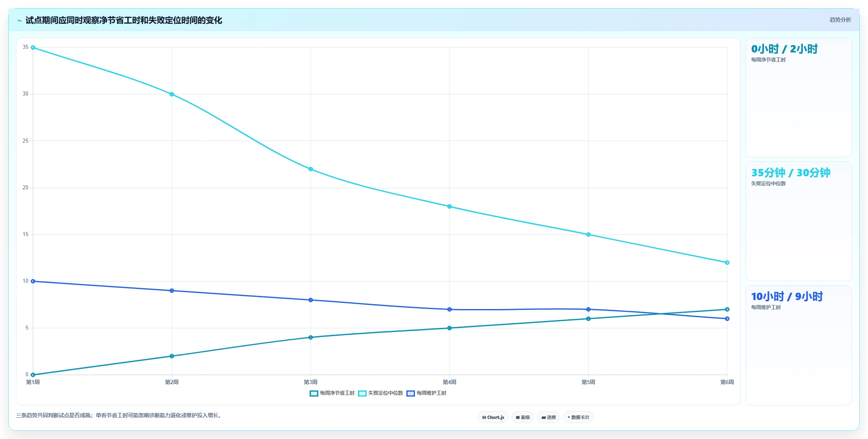Image resolution: width=868 pixels, height=439 pixels.
Task: Hide the 失败定位中位数 series via legend label
Action: [x=385, y=393]
